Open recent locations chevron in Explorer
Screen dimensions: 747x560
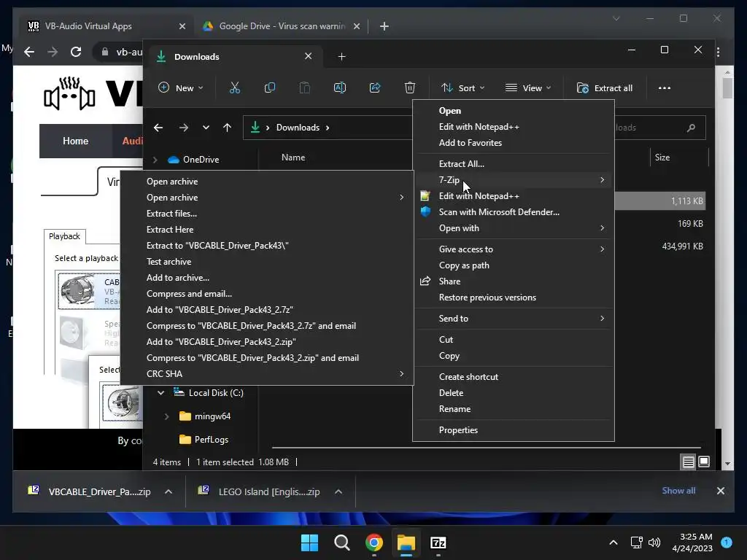pyautogui.click(x=206, y=128)
